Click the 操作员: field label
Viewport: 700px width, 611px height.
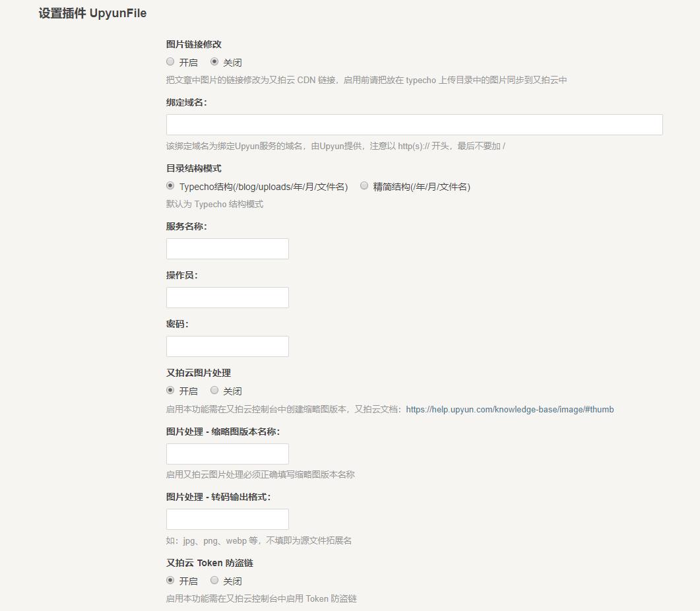coord(181,275)
